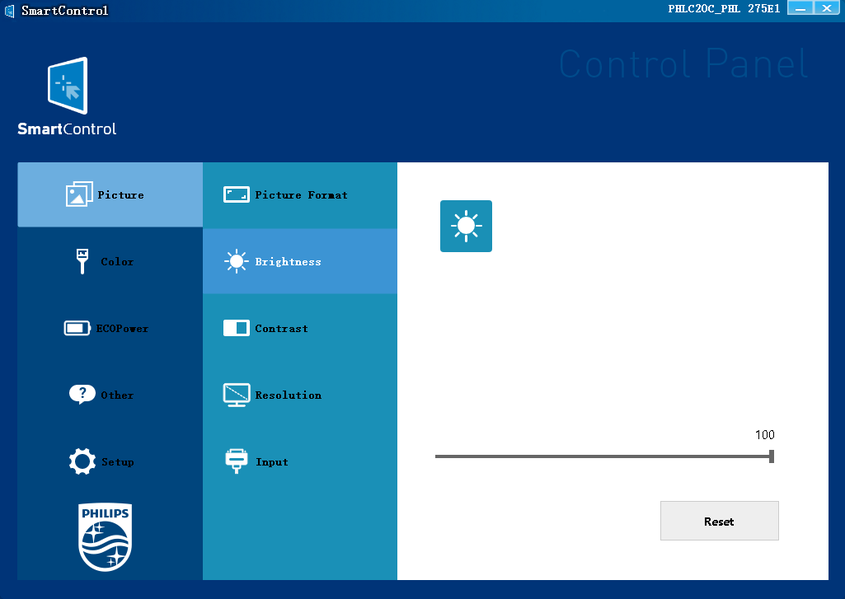Image resolution: width=845 pixels, height=599 pixels.
Task: Click the PHLC20C_PHL 275E1 monitor label
Action: point(724,9)
